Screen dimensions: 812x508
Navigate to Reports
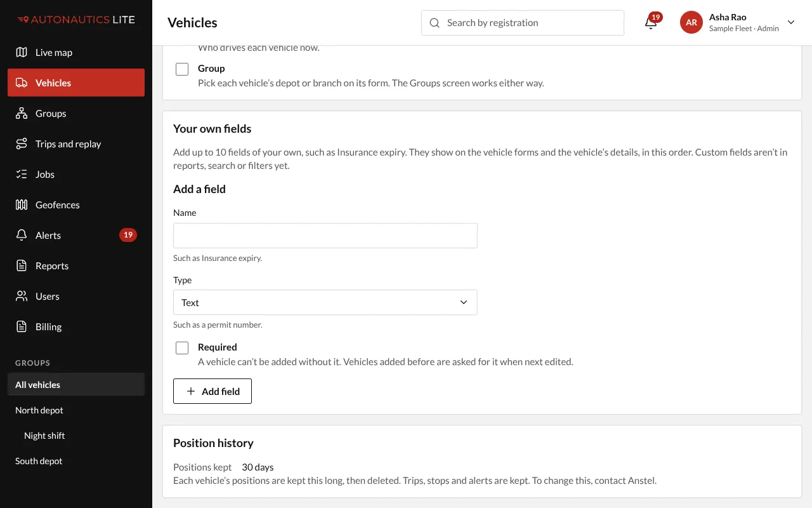[x=76, y=265]
